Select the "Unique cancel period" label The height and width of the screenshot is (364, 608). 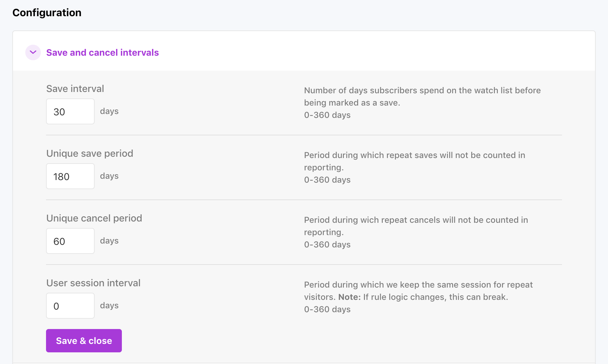pos(94,218)
